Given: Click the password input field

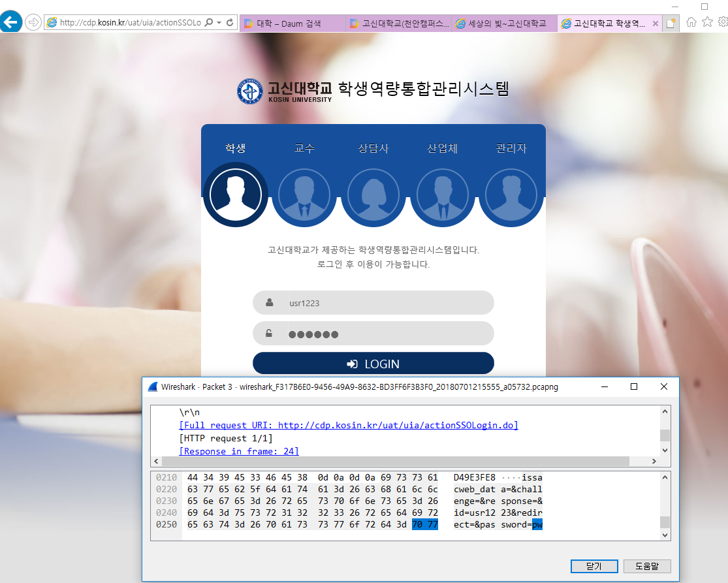Looking at the screenshot, I should point(373,333).
